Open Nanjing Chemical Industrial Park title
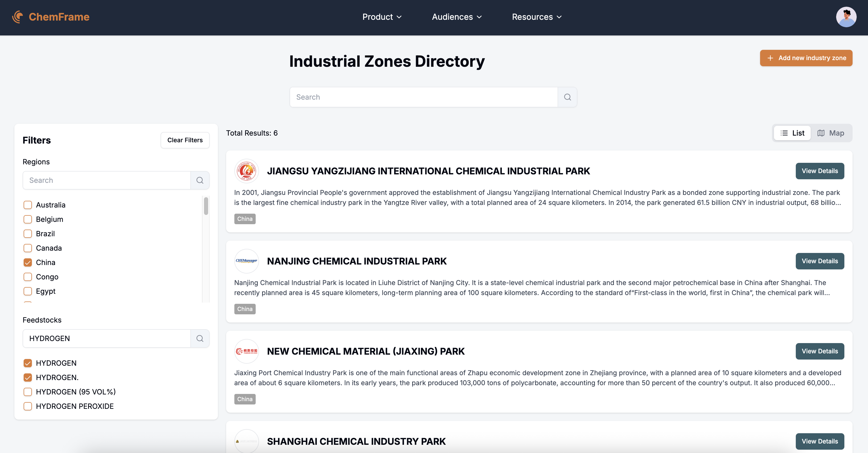 pyautogui.click(x=356, y=261)
